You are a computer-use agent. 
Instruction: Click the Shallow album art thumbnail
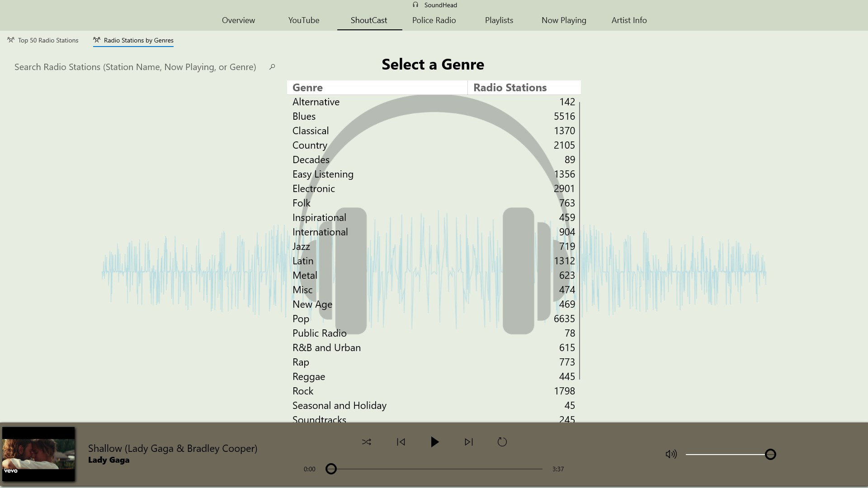point(38,454)
